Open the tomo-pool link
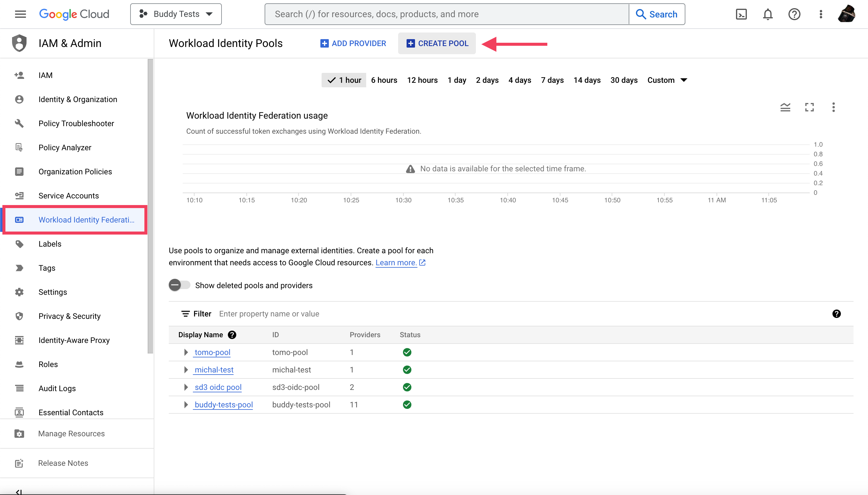Image resolution: width=868 pixels, height=495 pixels. point(212,353)
